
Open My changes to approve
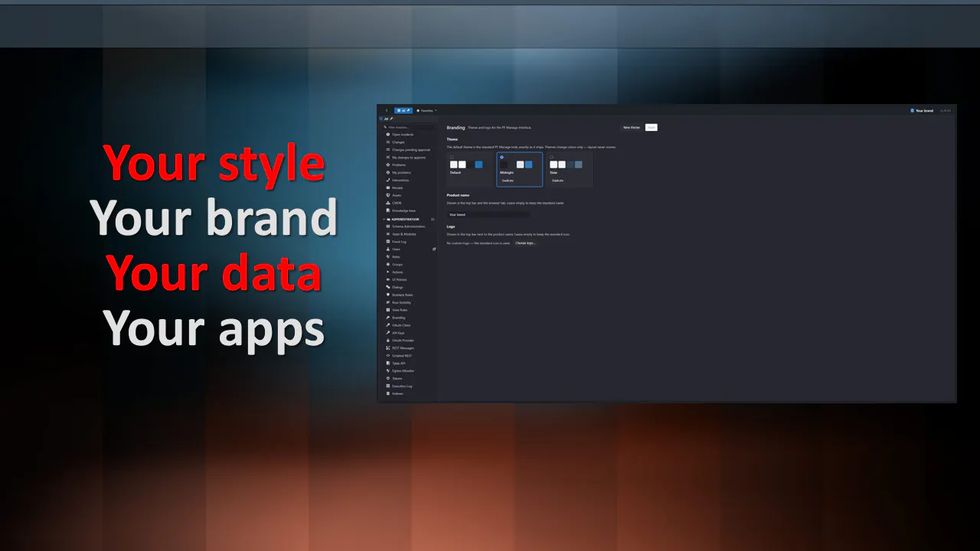point(409,157)
